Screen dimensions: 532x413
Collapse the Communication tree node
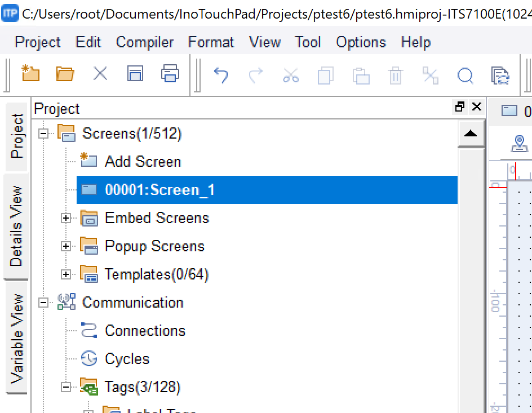pyautogui.click(x=44, y=303)
